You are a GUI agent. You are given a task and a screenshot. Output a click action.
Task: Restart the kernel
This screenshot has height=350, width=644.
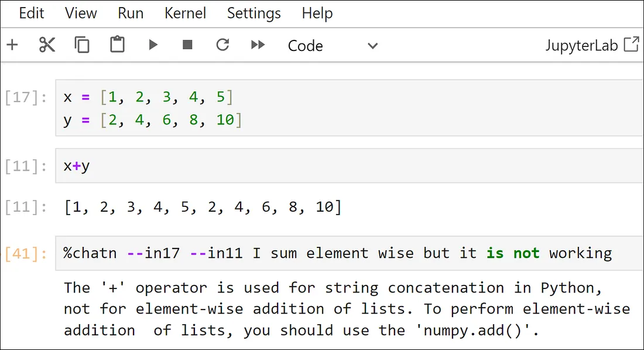(222, 45)
